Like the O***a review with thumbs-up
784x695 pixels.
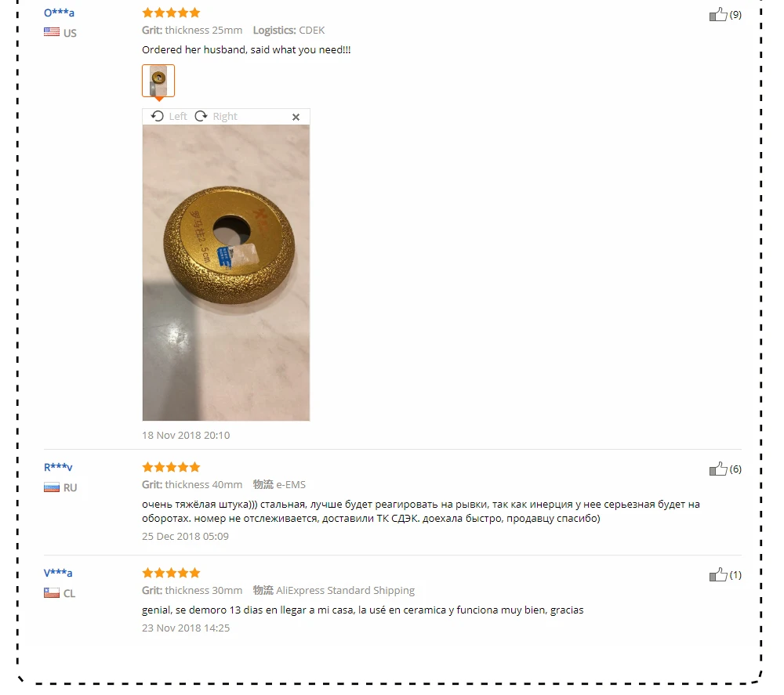(718, 14)
